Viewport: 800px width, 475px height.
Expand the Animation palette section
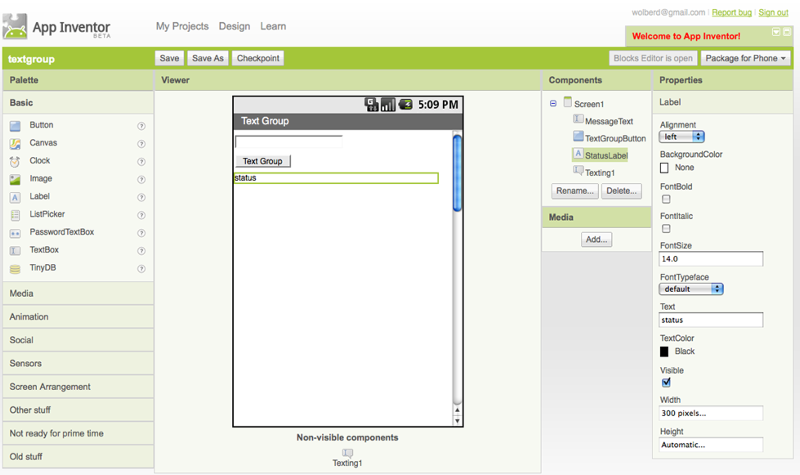(78, 317)
